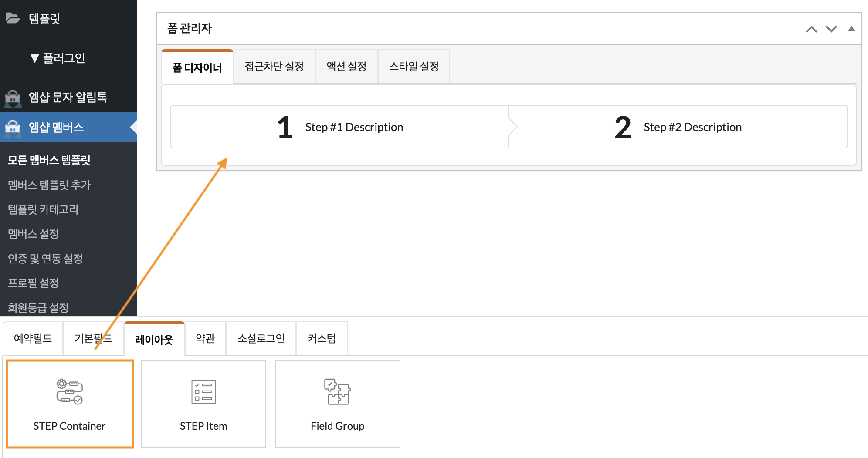Image resolution: width=868 pixels, height=458 pixels.
Task: Move 폼 관리자 panel down with chevron
Action: point(831,29)
